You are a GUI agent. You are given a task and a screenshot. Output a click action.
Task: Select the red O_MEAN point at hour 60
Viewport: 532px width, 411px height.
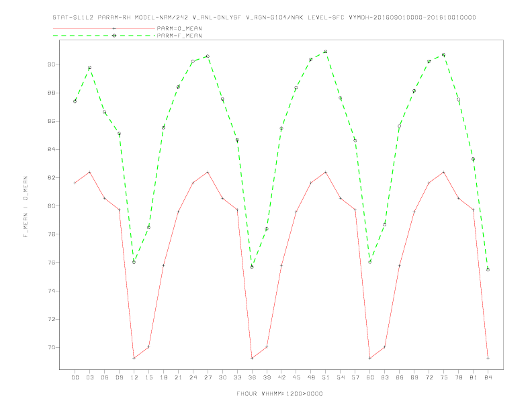coord(370,358)
